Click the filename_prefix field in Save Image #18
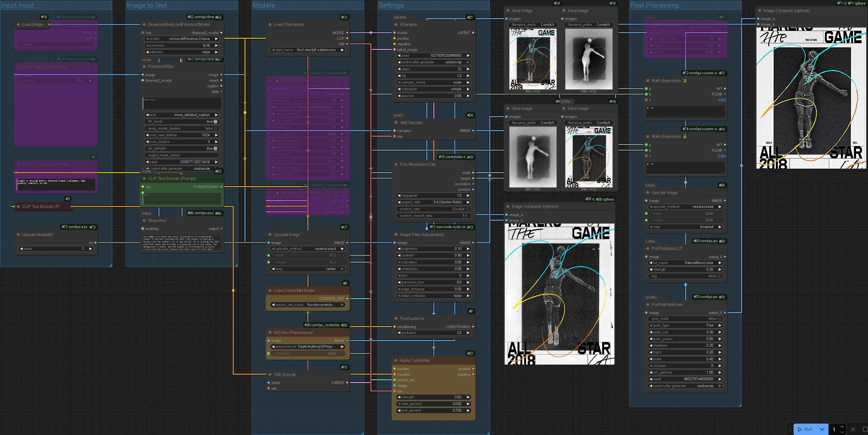868x435 pixels. coord(589,123)
